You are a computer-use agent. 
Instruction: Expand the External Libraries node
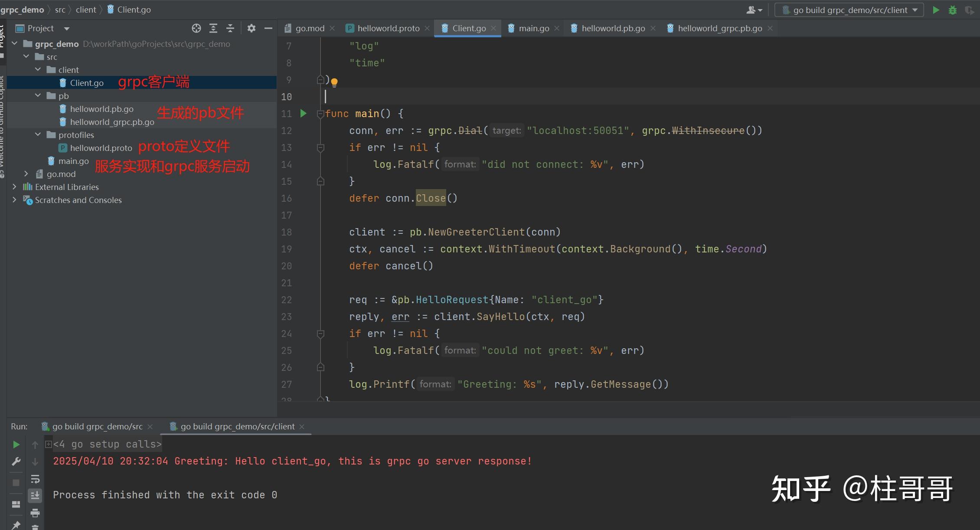click(x=14, y=187)
